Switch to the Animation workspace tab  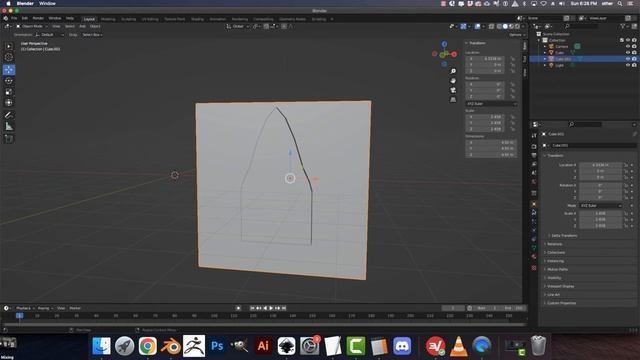pos(218,19)
